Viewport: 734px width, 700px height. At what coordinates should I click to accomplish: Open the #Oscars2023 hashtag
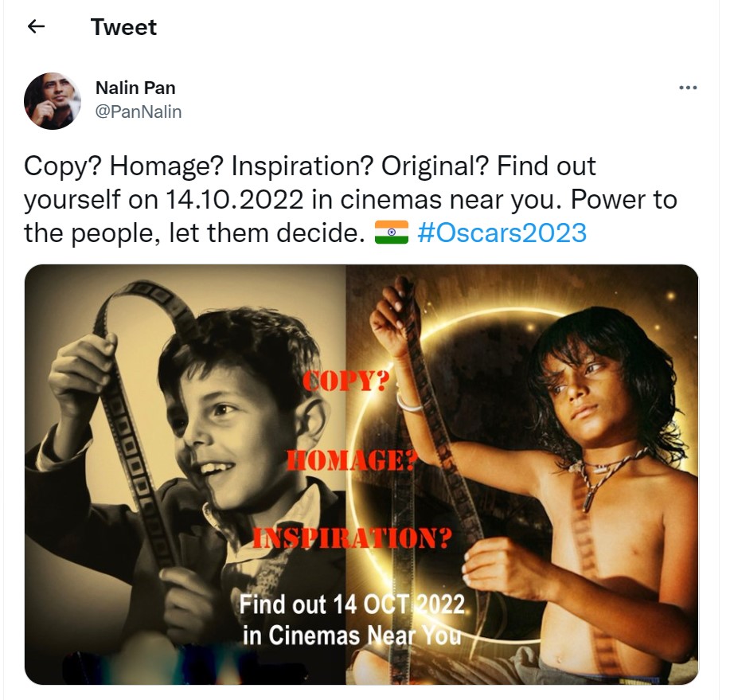502,233
